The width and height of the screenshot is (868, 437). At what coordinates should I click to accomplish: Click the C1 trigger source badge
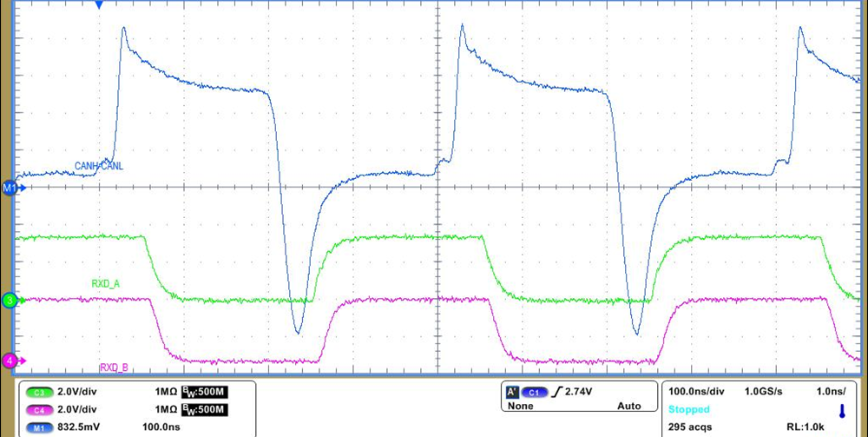[x=535, y=392]
